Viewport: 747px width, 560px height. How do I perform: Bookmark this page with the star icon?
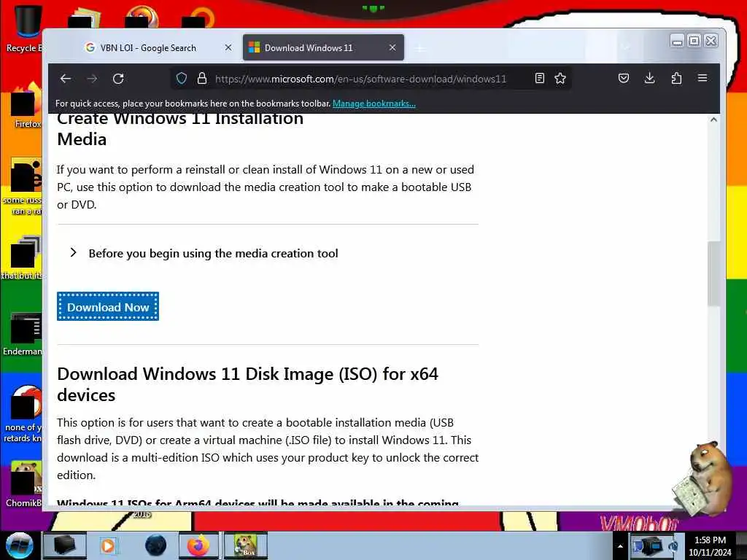pos(560,78)
